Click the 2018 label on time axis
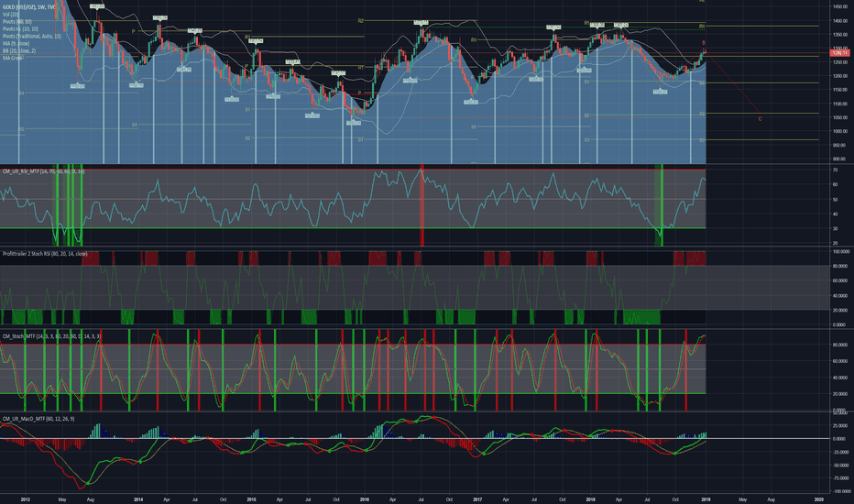Screen dimensions: 854x504 pyautogui.click(x=590, y=499)
